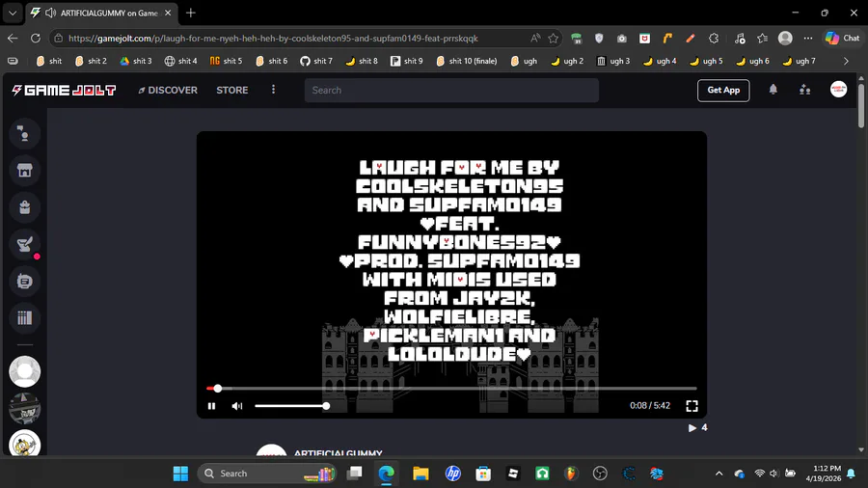Open the tab search dropdown arrow
Viewport: 868px width, 488px height.
pyautogui.click(x=13, y=13)
